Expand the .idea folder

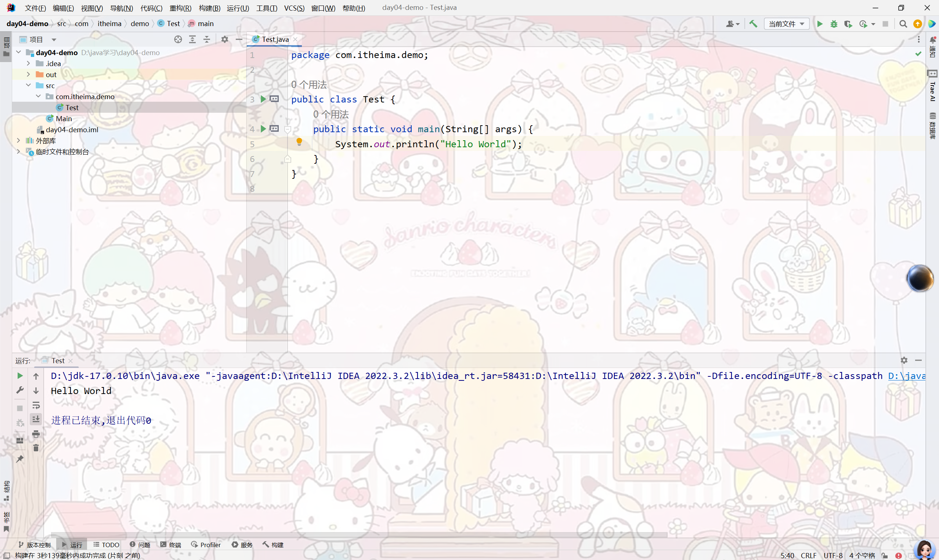pos(28,63)
